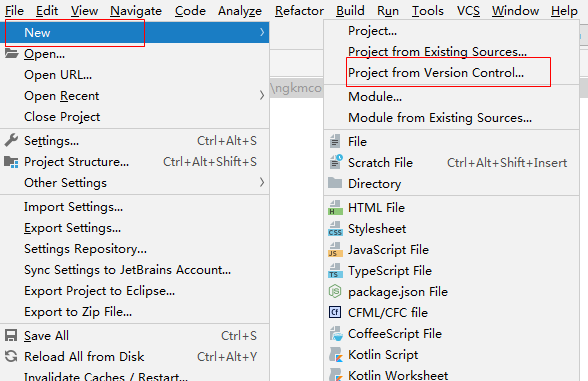Click the Reload All from Disk icon
The height and width of the screenshot is (381, 588).
11,356
